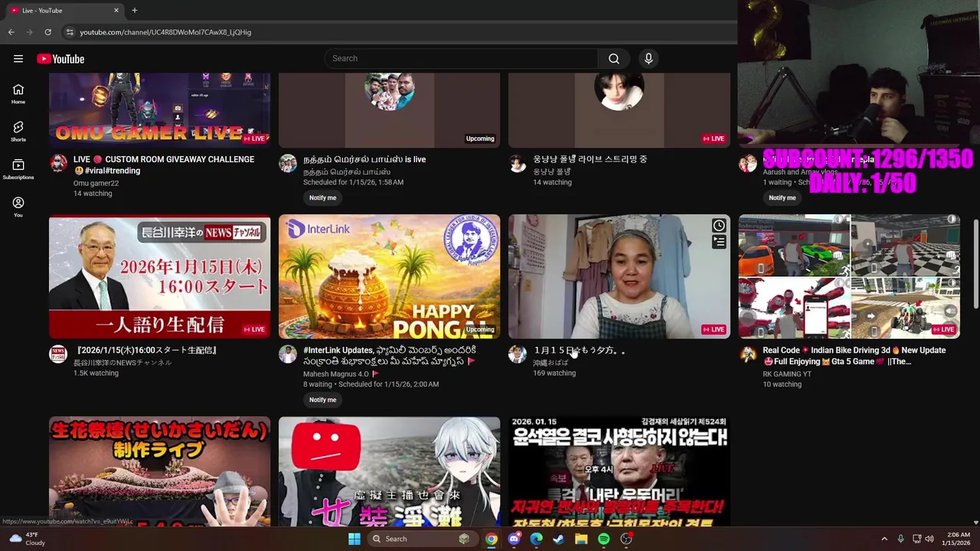Open Steam from the taskbar
980x551 pixels.
pyautogui.click(x=558, y=539)
